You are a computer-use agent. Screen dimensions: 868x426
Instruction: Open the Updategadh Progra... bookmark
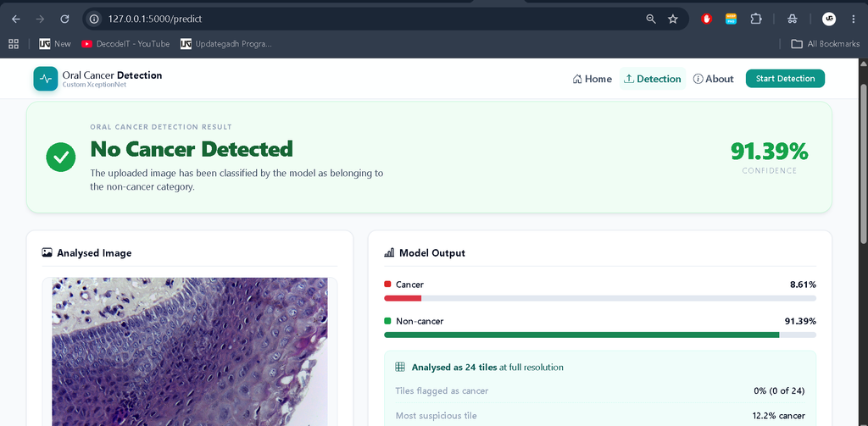pos(226,44)
